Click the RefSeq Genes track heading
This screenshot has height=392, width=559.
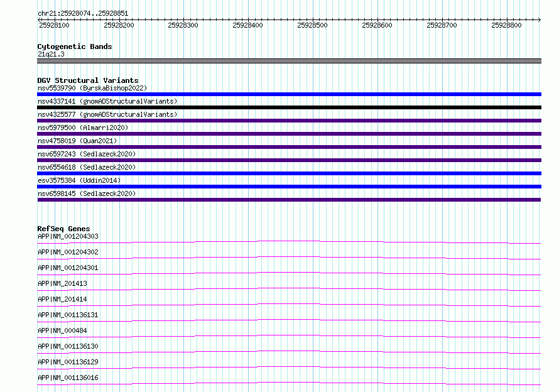(63, 229)
